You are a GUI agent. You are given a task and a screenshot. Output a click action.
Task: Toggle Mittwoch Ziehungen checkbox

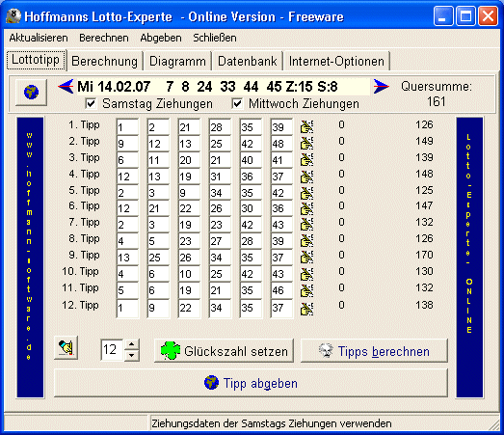point(237,103)
